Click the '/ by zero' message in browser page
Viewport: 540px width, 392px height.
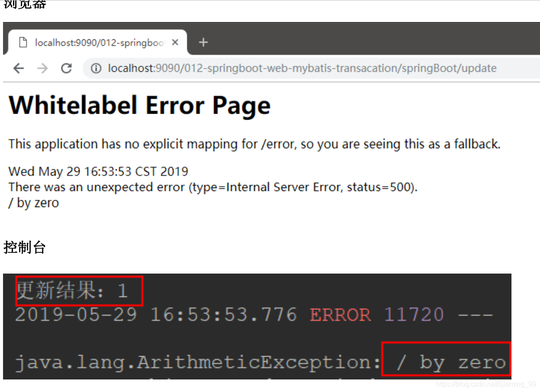click(34, 203)
